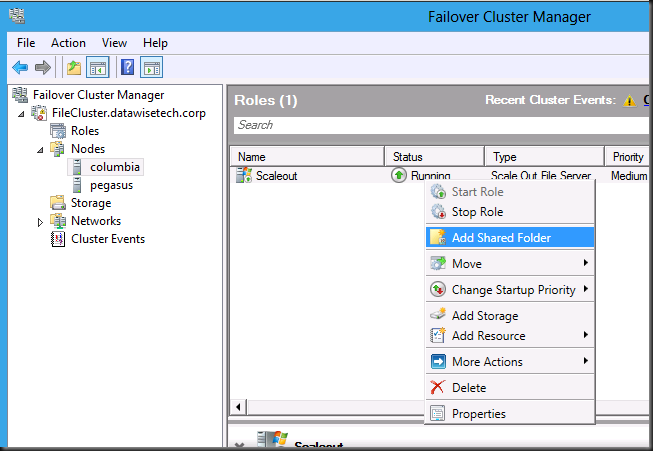Screen dimensions: 653x451
Task: Select the Scaleout role row name
Action: point(277,176)
